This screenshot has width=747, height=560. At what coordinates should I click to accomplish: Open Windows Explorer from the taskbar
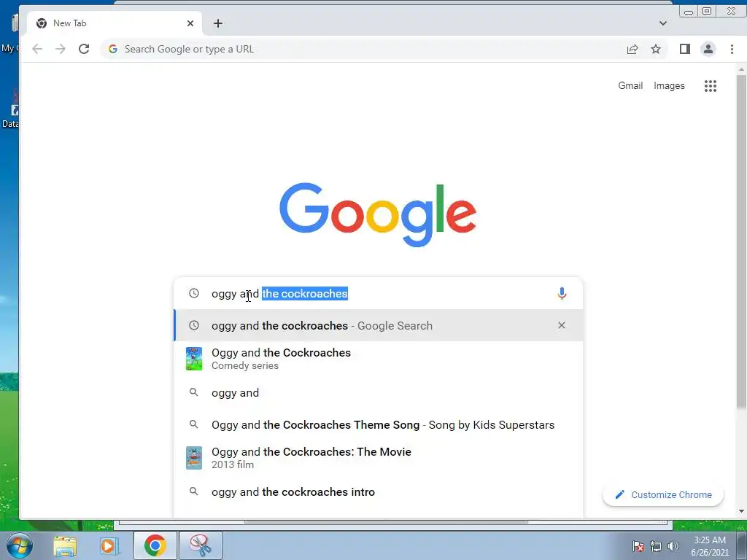[65, 545]
